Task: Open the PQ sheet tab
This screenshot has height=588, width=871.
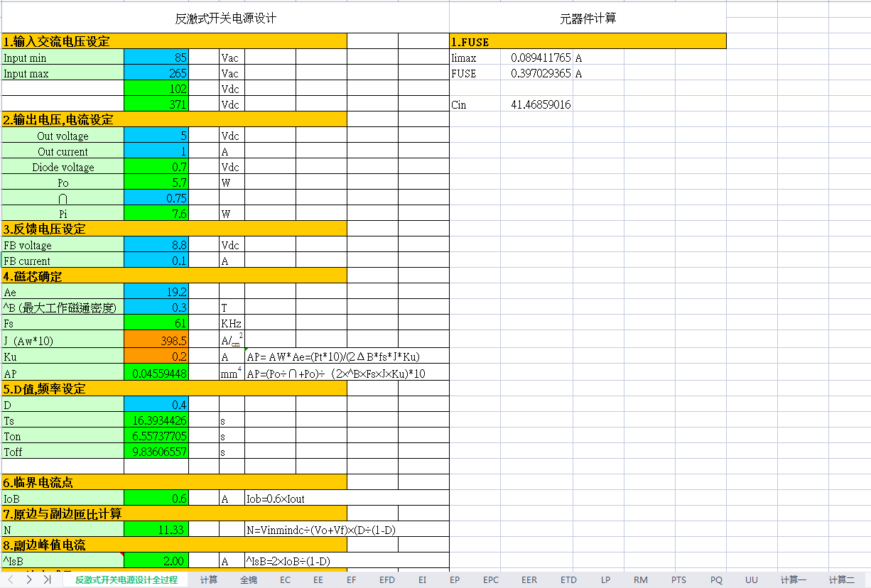Action: pos(715,579)
